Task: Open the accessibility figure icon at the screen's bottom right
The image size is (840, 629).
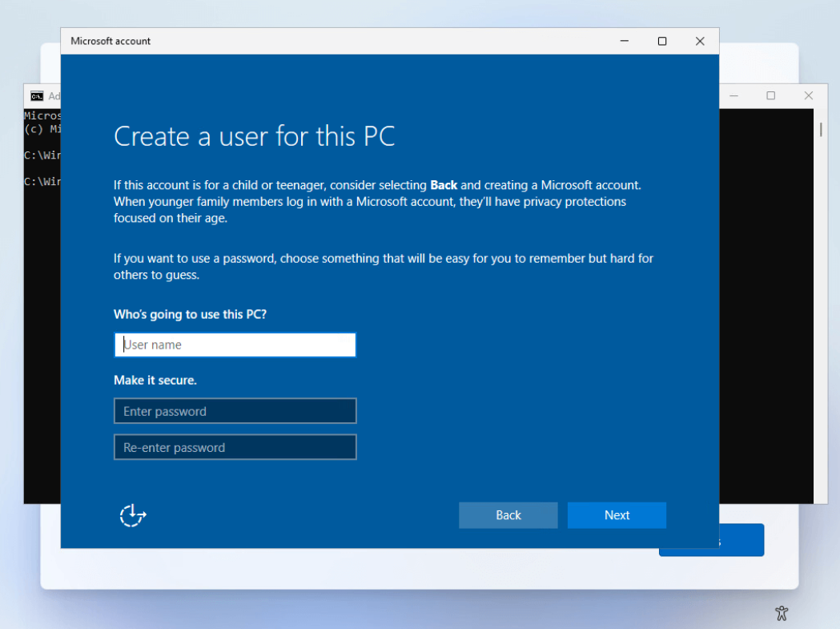Action: [x=782, y=613]
